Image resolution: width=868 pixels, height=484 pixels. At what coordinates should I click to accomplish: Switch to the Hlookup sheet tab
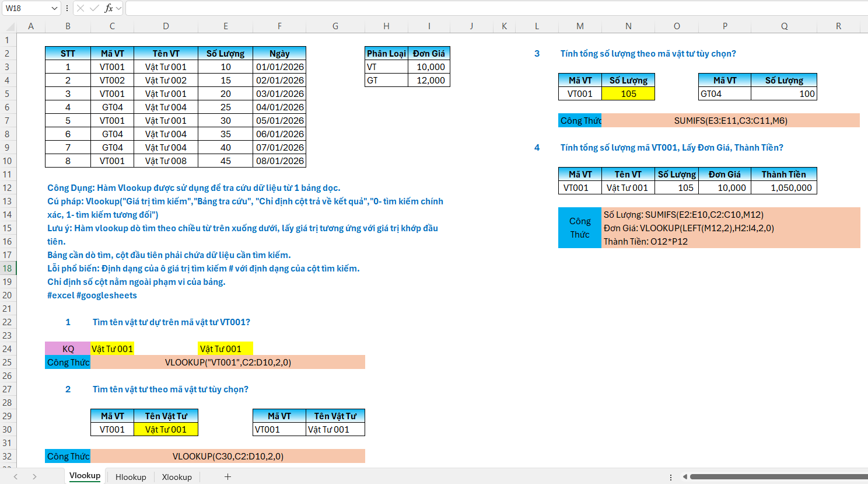(131, 477)
